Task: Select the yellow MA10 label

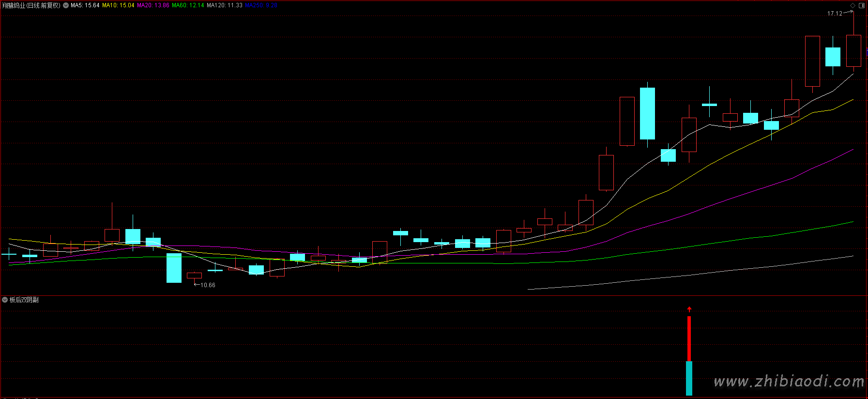Action: [118, 5]
